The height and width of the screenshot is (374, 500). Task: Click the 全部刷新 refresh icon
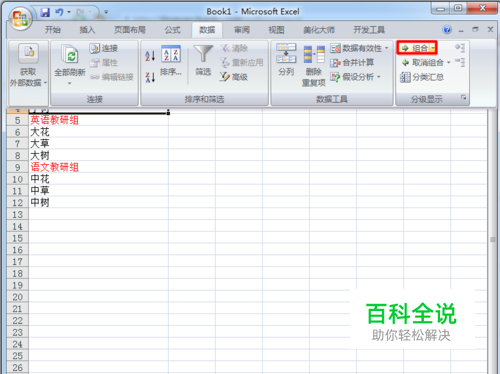[x=70, y=54]
